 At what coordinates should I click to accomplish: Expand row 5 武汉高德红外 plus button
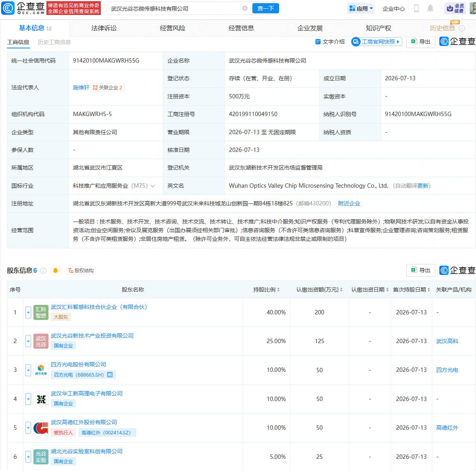coord(28,428)
